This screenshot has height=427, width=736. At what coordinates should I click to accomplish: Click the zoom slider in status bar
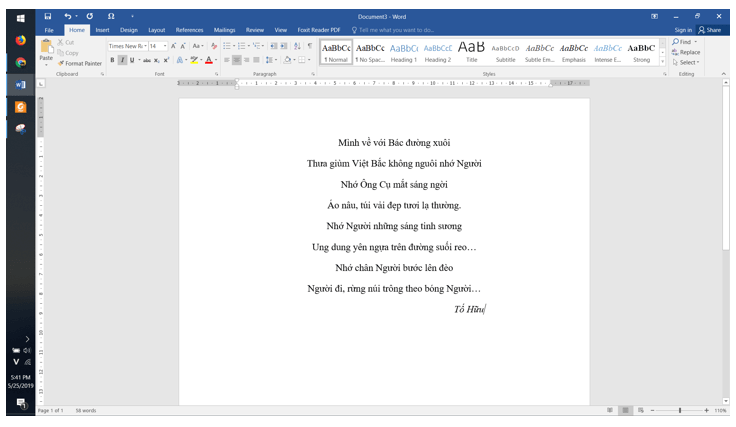coord(680,411)
